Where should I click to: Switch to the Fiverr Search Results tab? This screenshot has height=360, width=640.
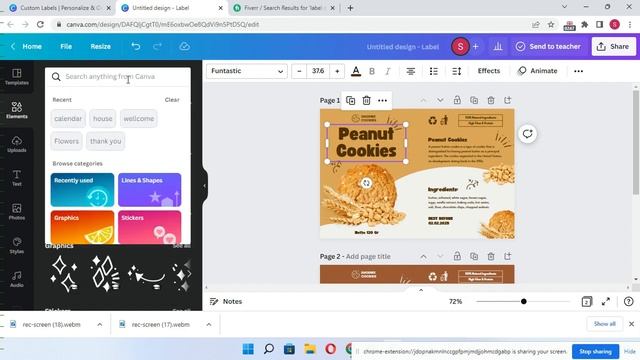[x=284, y=8]
